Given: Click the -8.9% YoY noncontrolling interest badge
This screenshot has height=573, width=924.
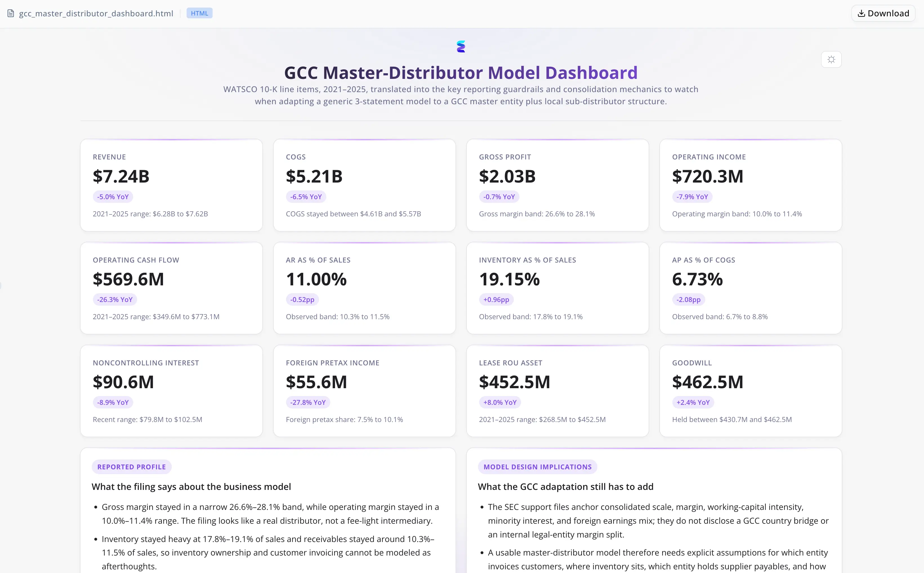Looking at the screenshot, I should click(113, 403).
